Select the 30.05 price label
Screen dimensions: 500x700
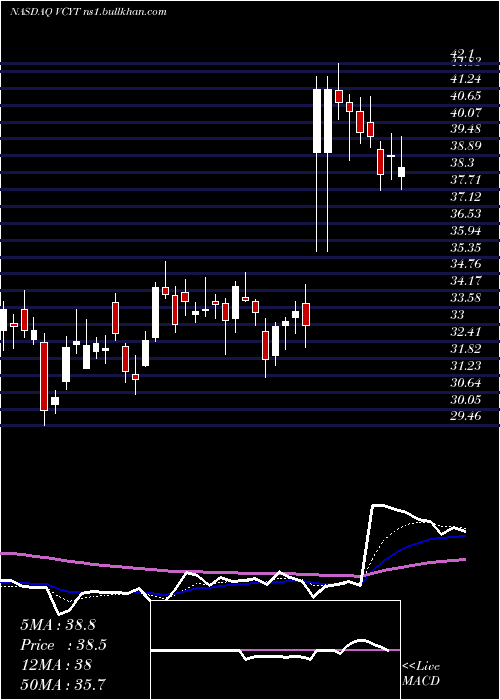(x=466, y=400)
